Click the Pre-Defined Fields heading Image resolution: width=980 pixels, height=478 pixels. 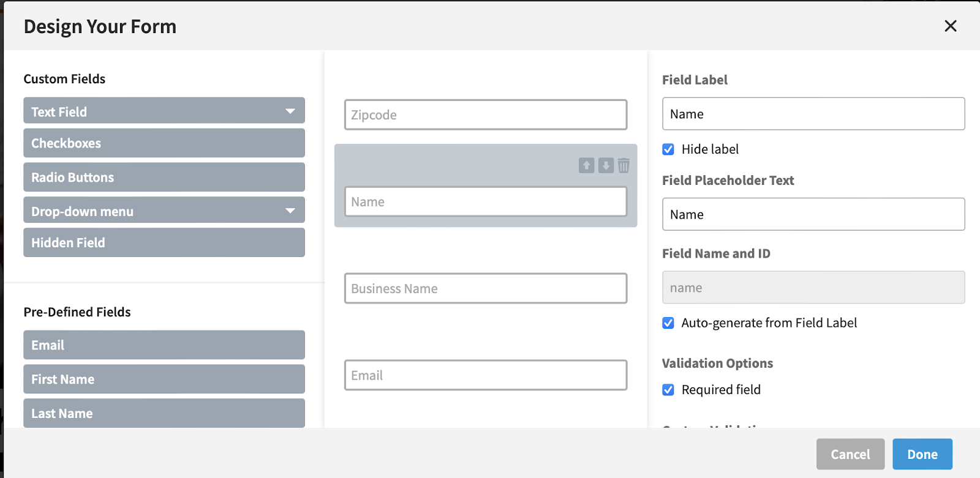click(x=77, y=312)
